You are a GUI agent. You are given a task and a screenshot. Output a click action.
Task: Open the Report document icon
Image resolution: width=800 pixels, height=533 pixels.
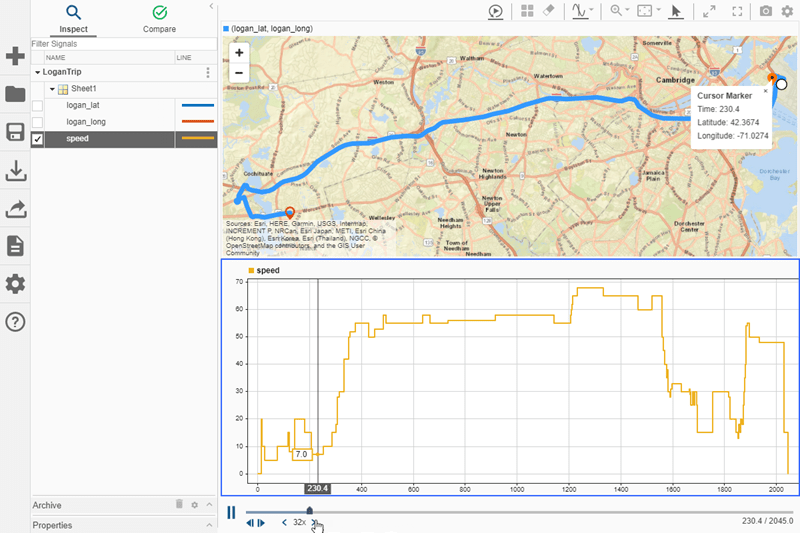tap(15, 246)
